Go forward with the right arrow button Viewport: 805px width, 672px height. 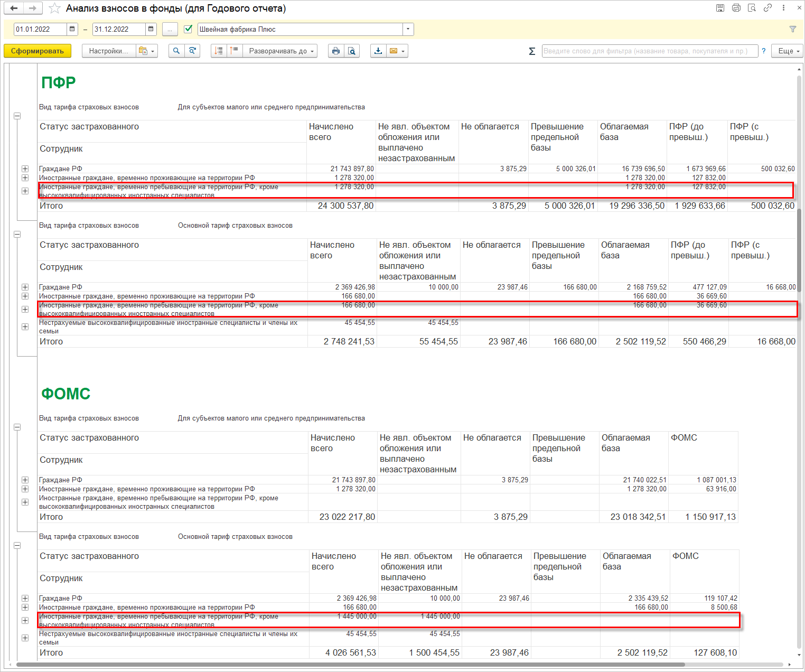point(33,8)
